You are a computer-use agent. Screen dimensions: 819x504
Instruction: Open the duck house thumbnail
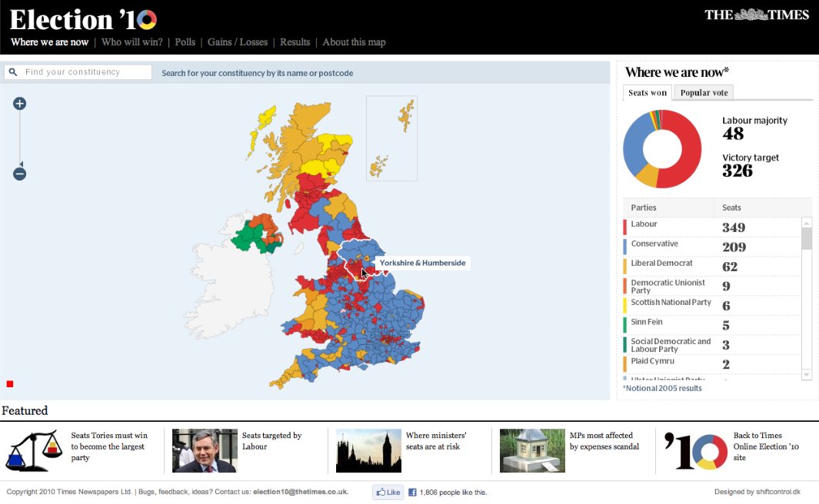[532, 451]
